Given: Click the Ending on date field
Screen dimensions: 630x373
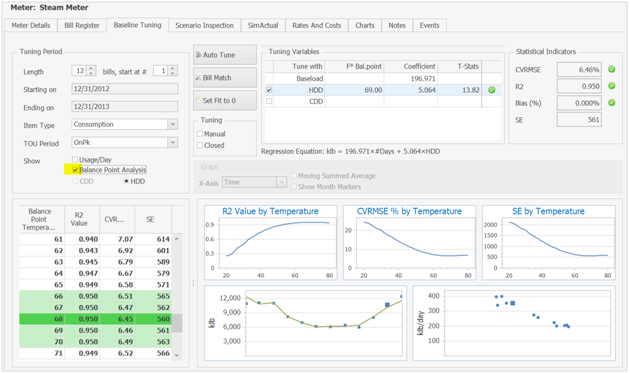Looking at the screenshot, I should click(x=125, y=107).
